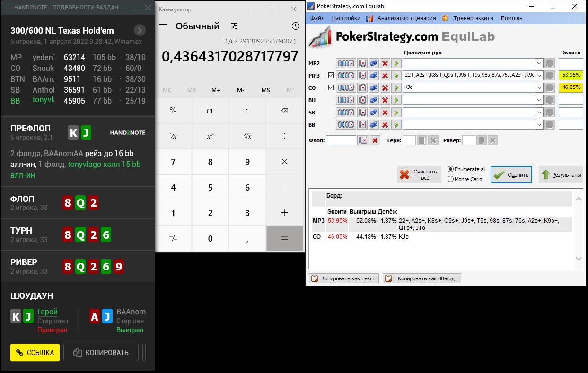Click into the CO range field containing KJo
The height and width of the screenshot is (373, 588).
(x=469, y=87)
